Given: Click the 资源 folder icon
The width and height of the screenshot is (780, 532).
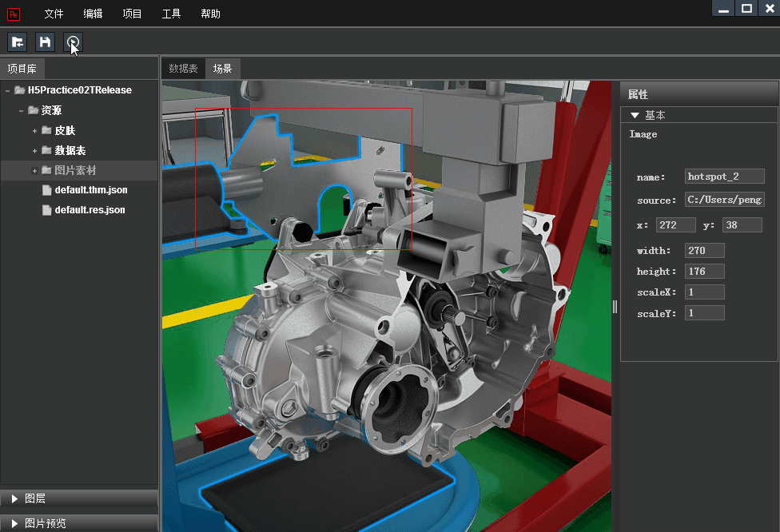Looking at the screenshot, I should point(34,110).
